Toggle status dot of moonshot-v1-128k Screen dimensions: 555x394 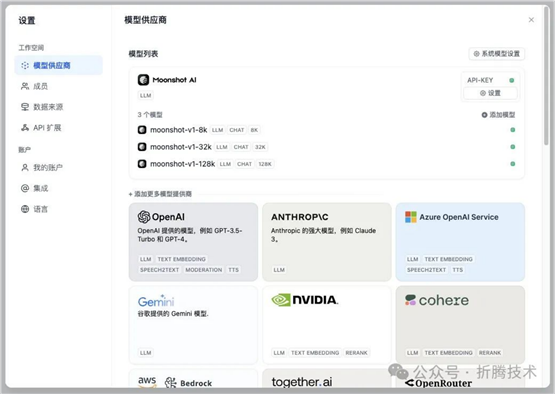(513, 164)
